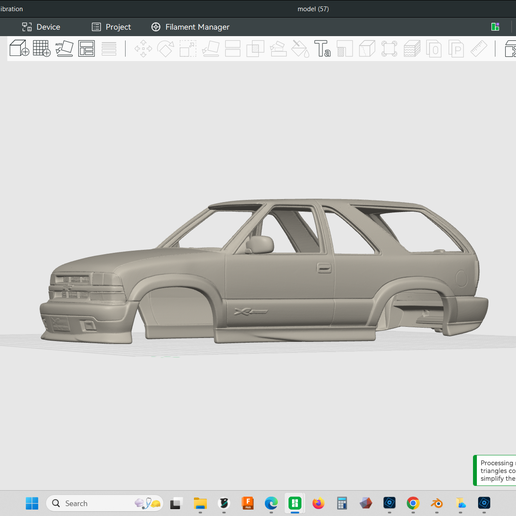Select the ruler Measure tool
The width and height of the screenshot is (516, 516).
tap(479, 49)
